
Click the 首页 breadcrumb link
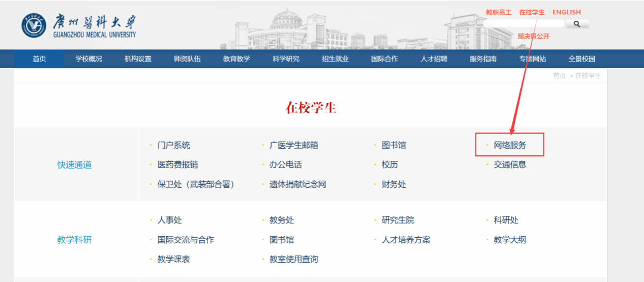(x=560, y=75)
